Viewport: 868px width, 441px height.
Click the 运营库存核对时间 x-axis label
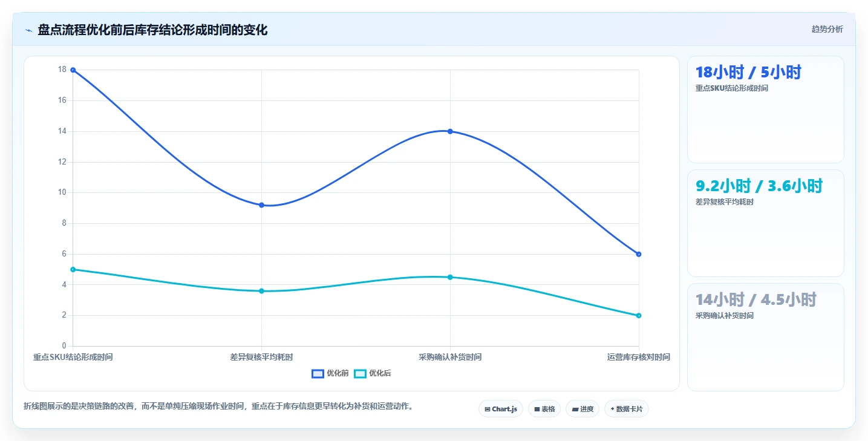639,357
